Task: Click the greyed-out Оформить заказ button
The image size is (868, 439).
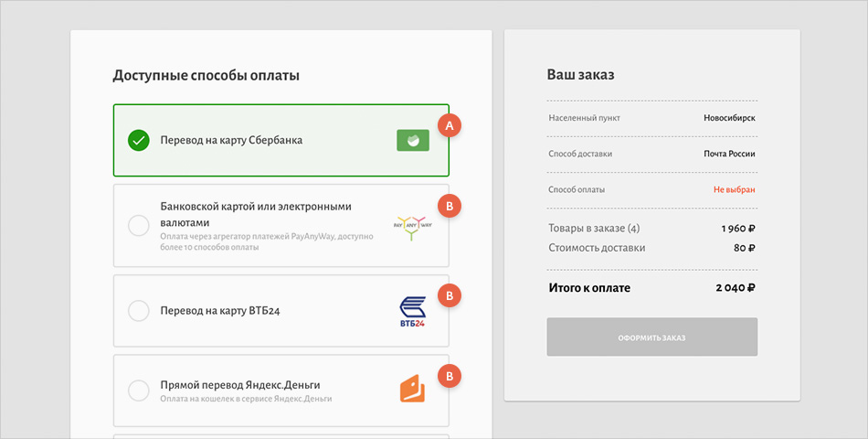Action: pyautogui.click(x=652, y=337)
